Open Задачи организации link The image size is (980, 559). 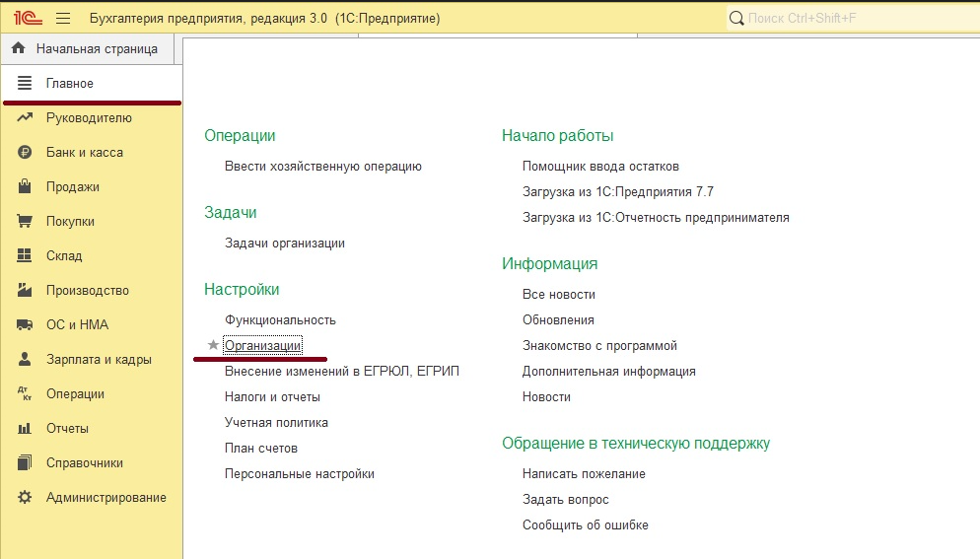coord(284,244)
